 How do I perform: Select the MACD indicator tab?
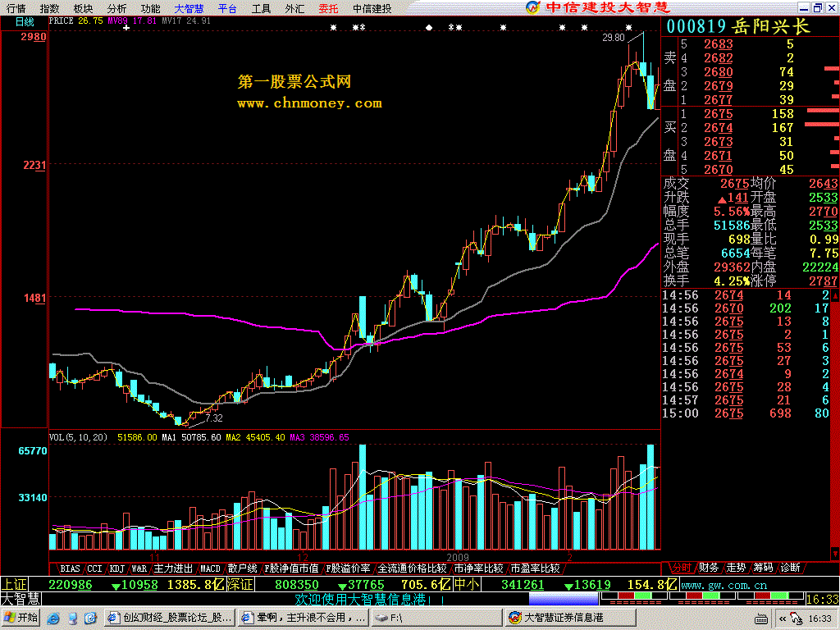[x=210, y=568]
